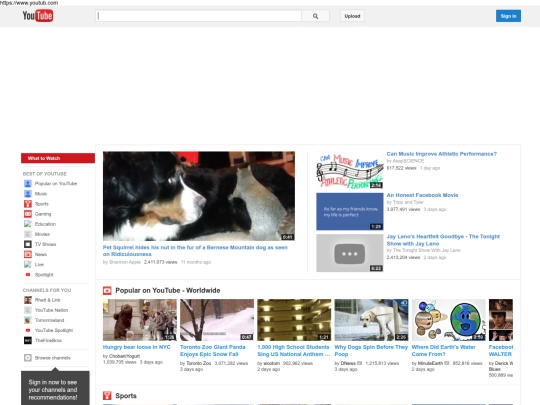Image resolution: width=540 pixels, height=405 pixels.
Task: Click the Toronto Zoo uploader name
Action: pos(198,363)
